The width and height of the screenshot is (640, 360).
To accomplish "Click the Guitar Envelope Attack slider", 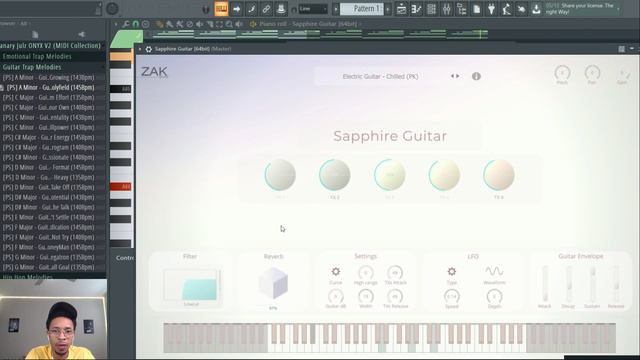I will pos(544,284).
